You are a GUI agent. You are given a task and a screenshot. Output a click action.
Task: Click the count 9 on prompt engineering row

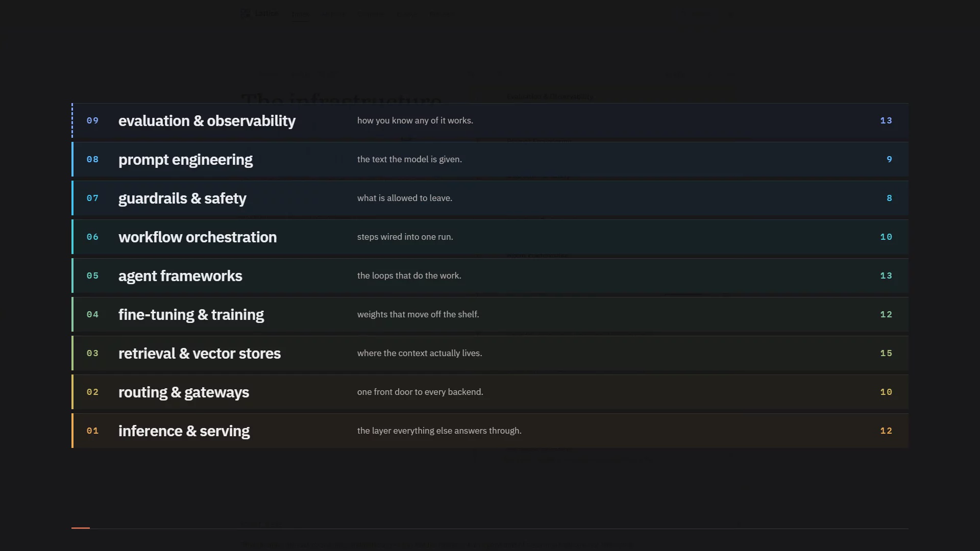[889, 159]
